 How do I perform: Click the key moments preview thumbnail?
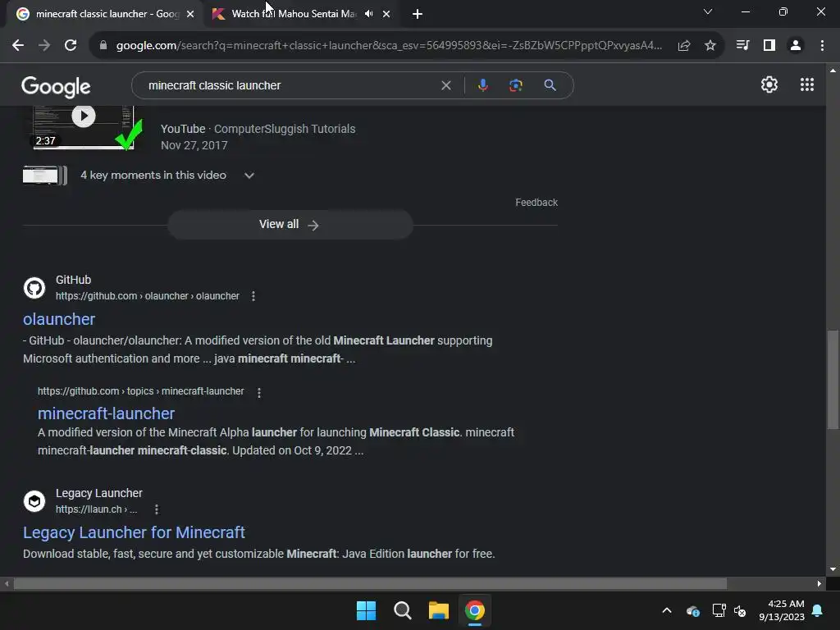pyautogui.click(x=45, y=176)
